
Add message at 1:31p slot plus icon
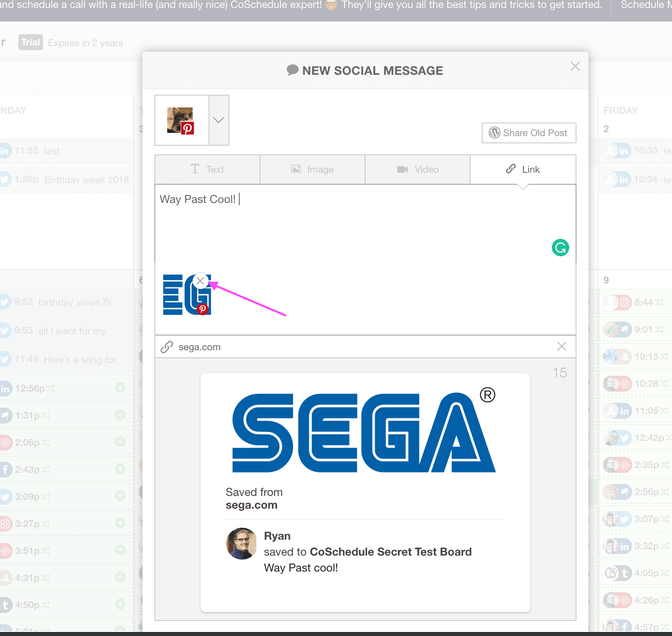(x=120, y=415)
